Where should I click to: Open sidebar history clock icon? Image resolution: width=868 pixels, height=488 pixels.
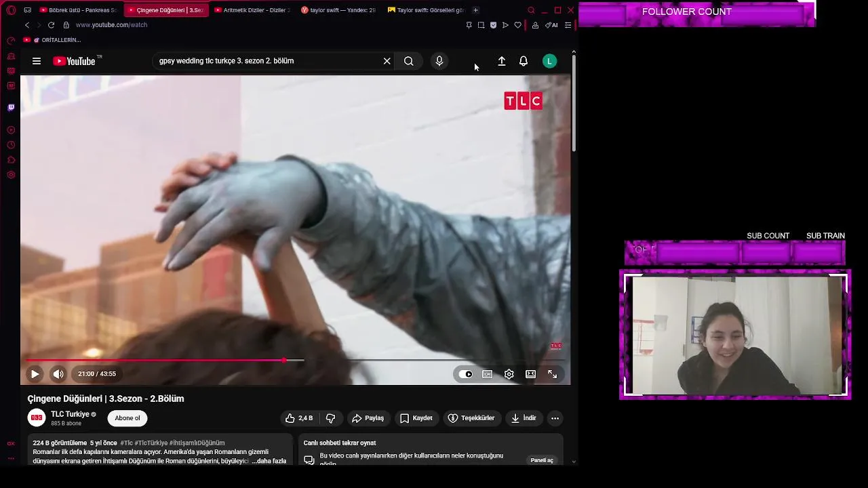coord(11,145)
